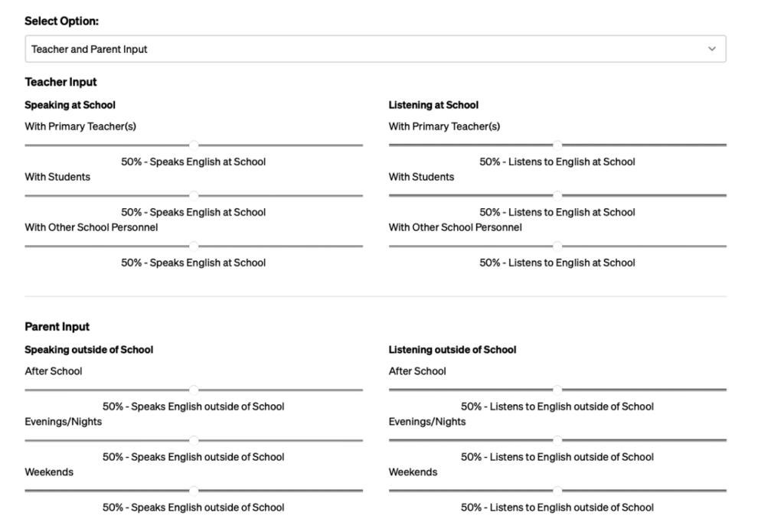Click Speaking Evenings/Nights slider handle
The image size is (784, 532).
(x=194, y=440)
